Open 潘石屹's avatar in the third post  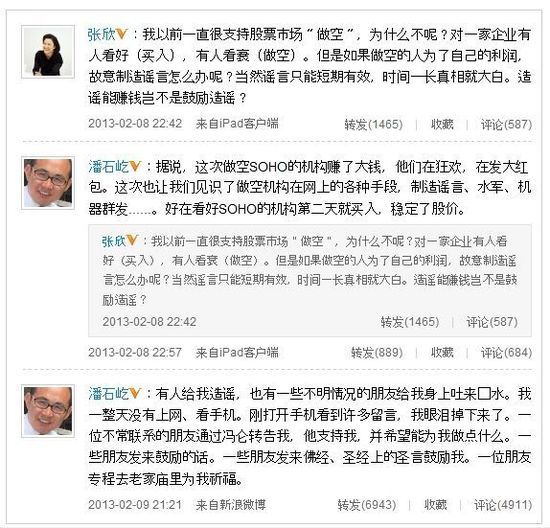click(x=48, y=411)
